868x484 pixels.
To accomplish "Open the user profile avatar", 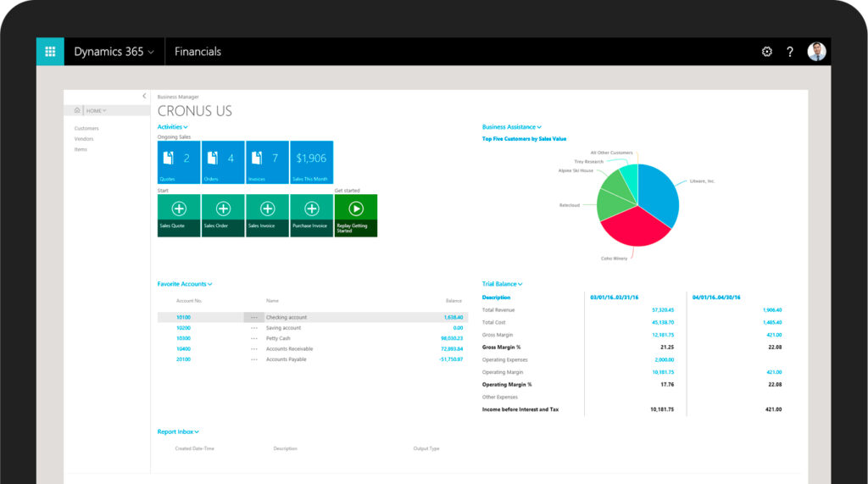I will coord(816,52).
